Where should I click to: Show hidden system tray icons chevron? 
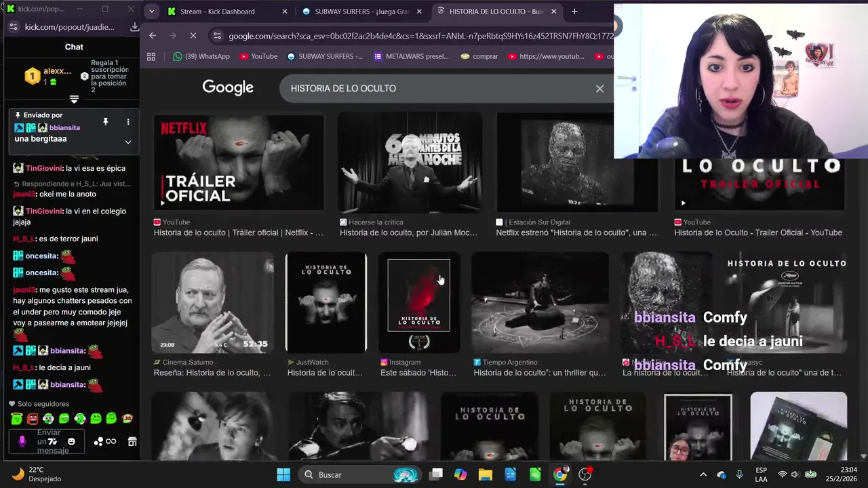[x=703, y=474]
